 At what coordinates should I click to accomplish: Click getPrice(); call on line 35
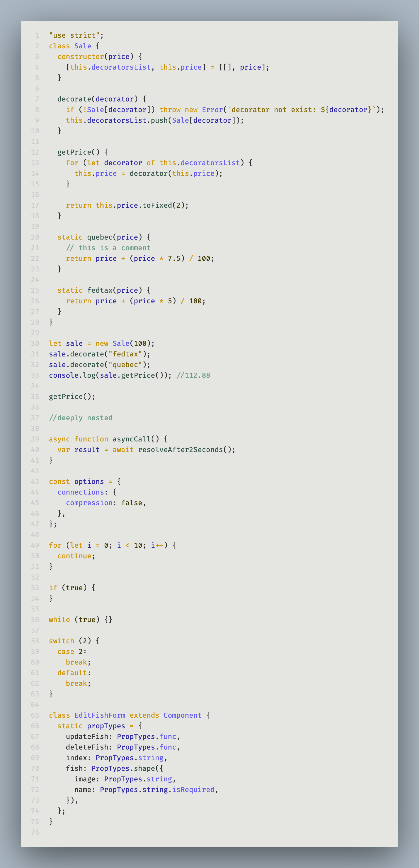pyautogui.click(x=72, y=397)
